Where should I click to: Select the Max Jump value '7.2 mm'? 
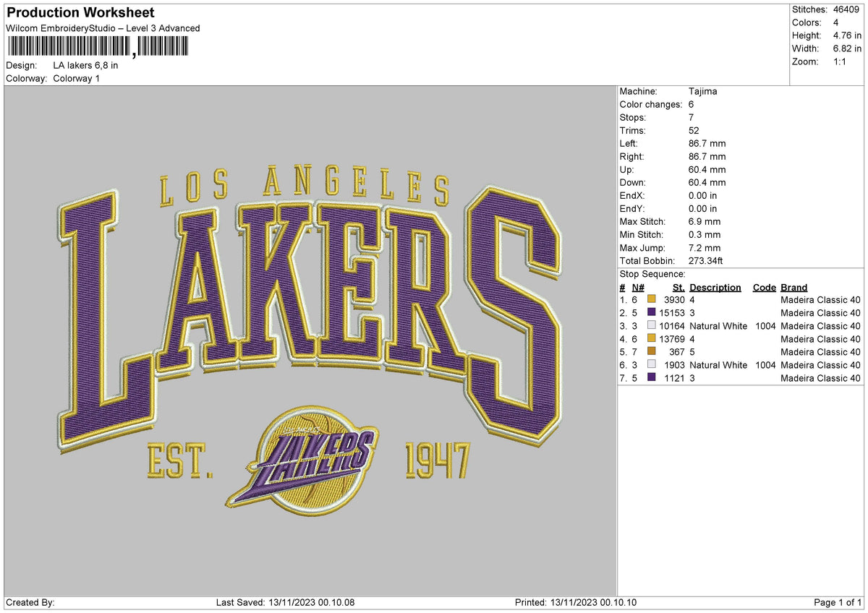pos(705,248)
